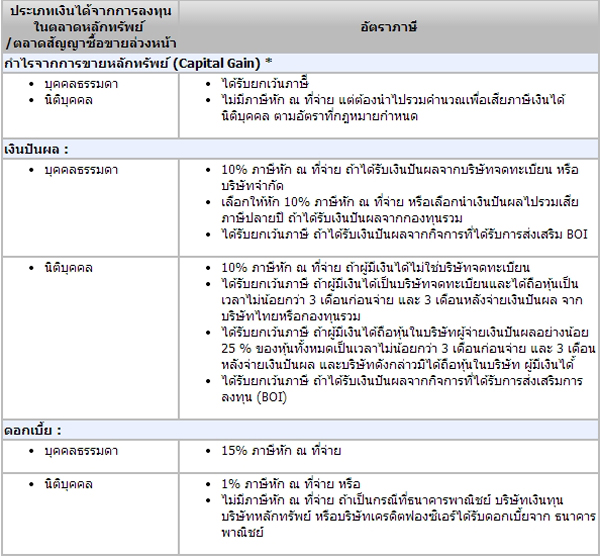Click the bullet ending with 'การส่งเสริม BOI'
This screenshot has height=558, width=600.
coord(404,234)
